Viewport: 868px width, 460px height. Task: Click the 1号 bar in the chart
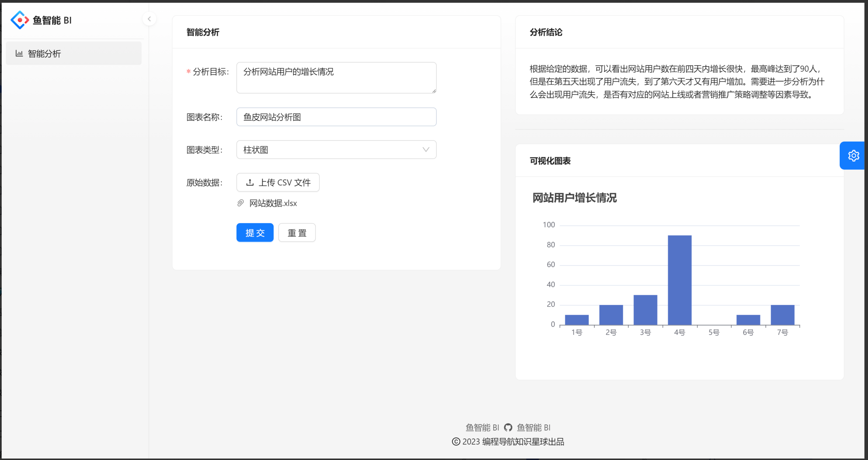click(x=577, y=320)
